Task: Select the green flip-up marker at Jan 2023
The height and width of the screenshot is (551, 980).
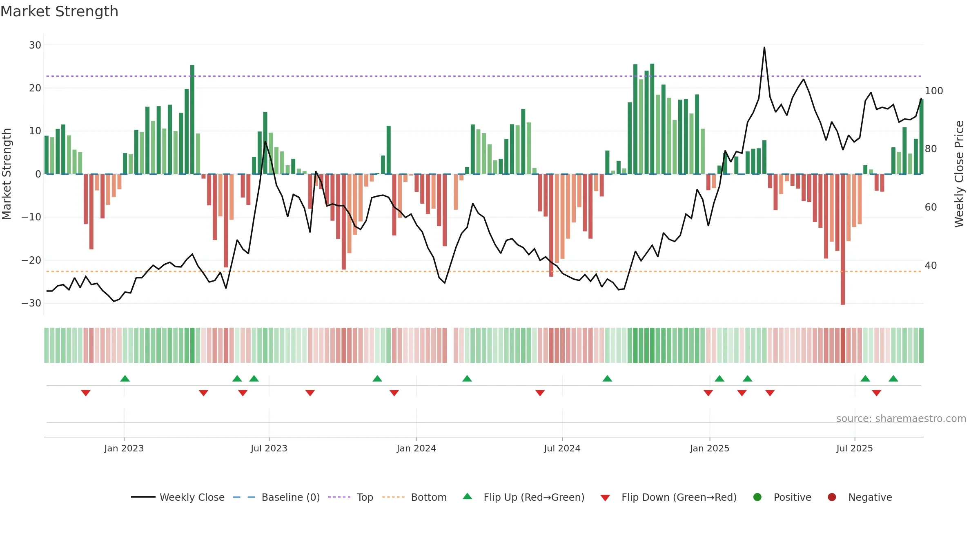Action: coord(125,378)
